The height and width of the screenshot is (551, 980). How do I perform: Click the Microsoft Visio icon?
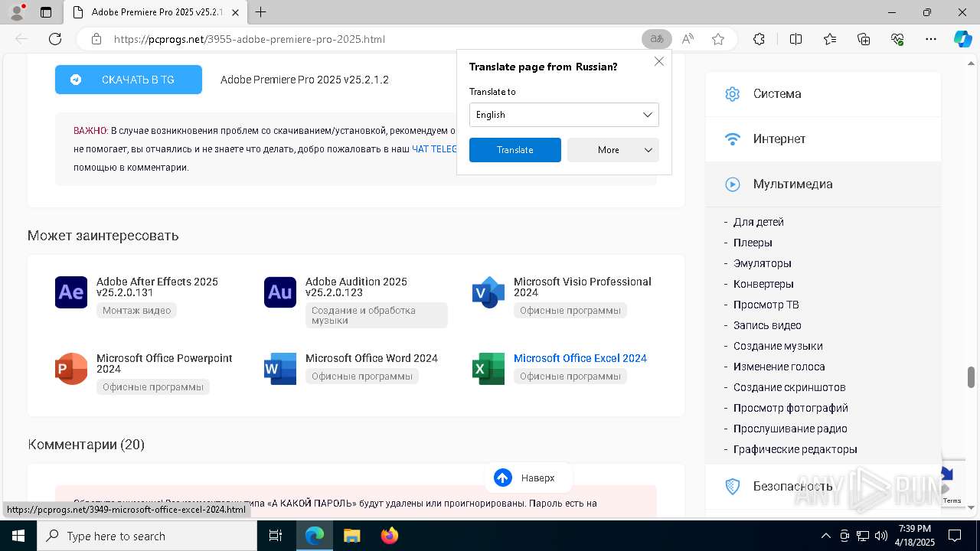pos(488,292)
